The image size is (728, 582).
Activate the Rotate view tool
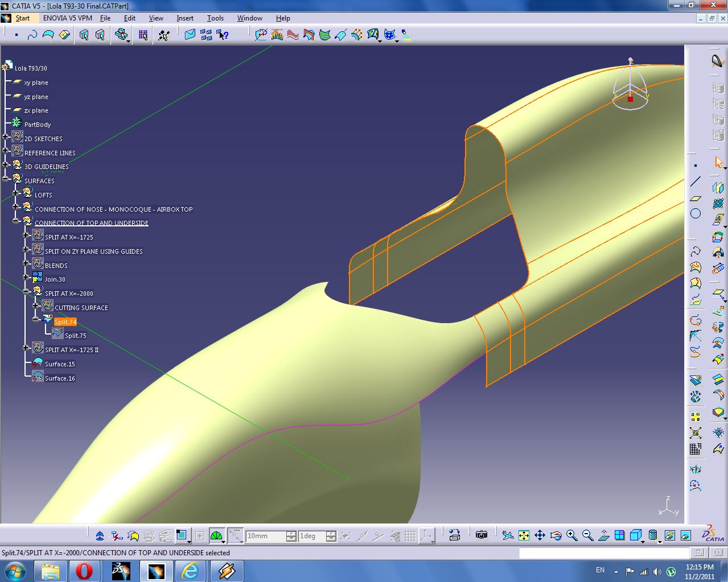556,535
